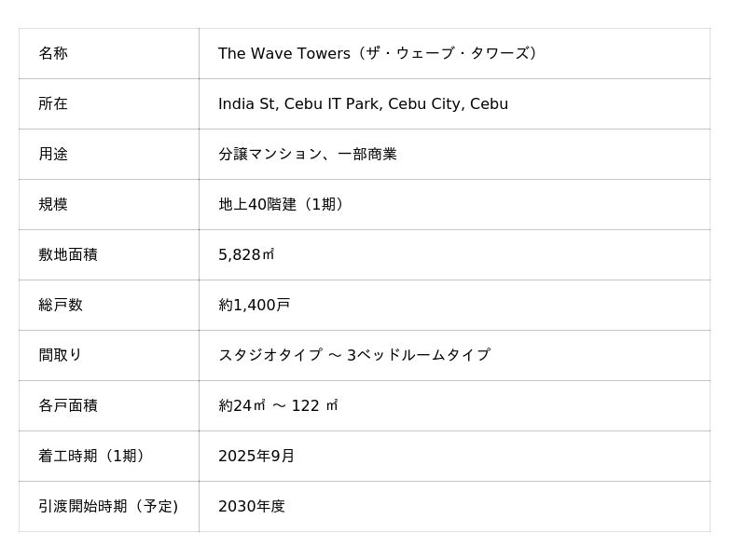Click the 規模 label cell
Screen dimensions: 746x560
[53, 205]
